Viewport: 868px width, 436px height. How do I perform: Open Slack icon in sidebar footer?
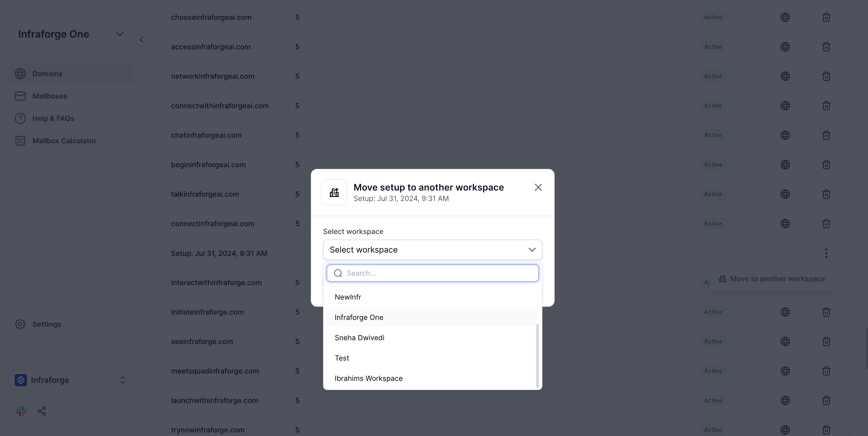21,411
